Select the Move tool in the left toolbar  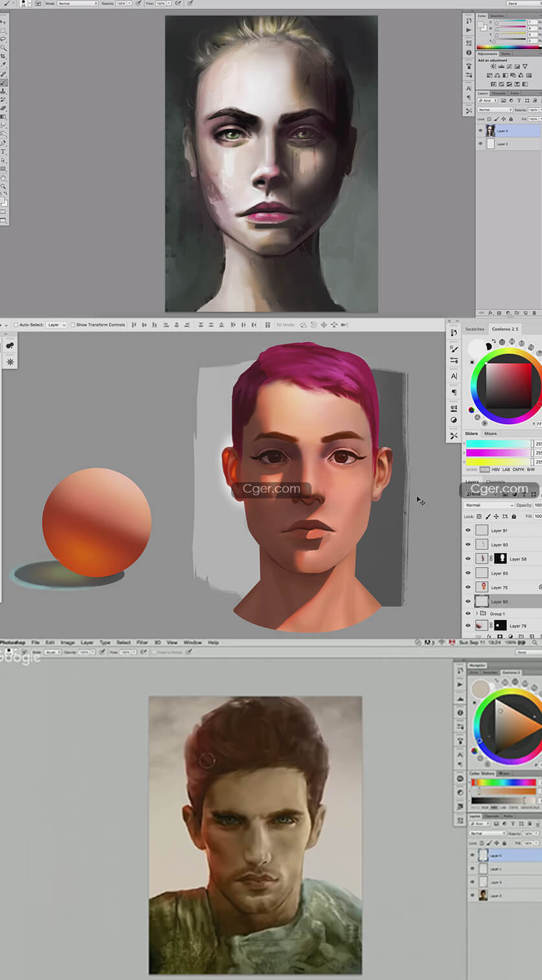tap(3, 22)
